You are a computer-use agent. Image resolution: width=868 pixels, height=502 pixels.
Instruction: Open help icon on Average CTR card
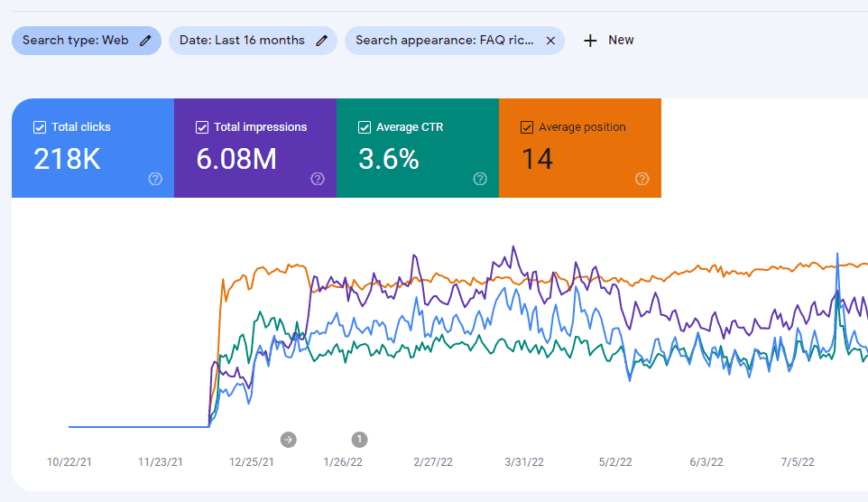click(x=480, y=179)
